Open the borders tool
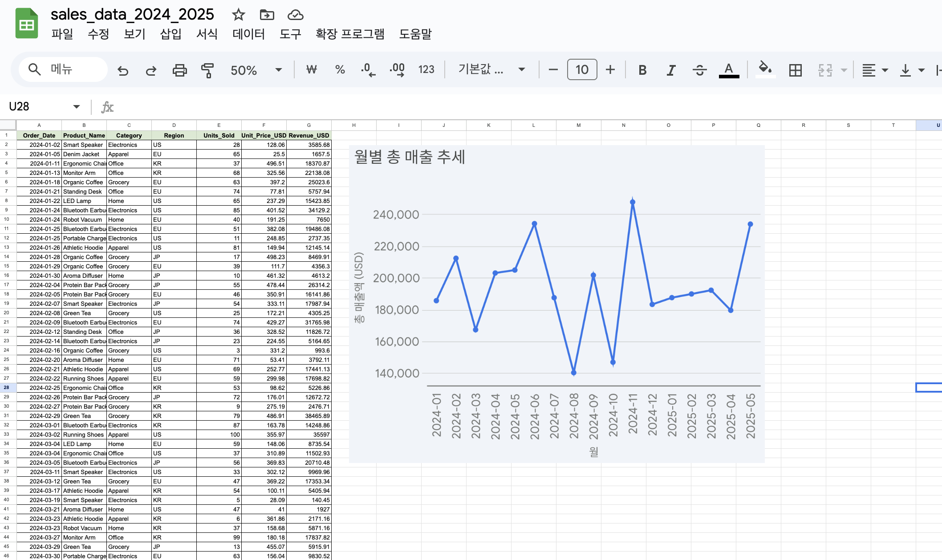Screen dimensions: 942x560 pos(796,70)
